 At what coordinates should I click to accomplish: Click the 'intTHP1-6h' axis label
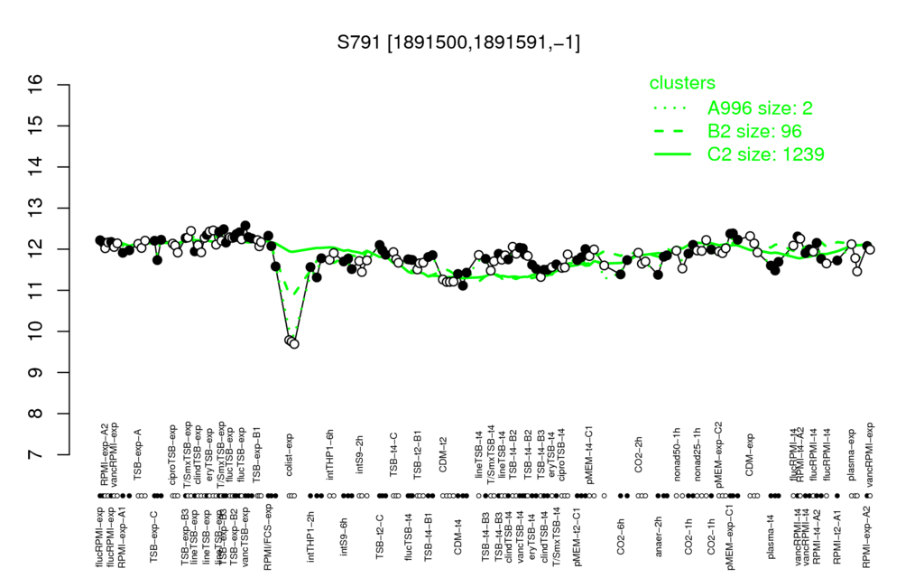(330, 455)
